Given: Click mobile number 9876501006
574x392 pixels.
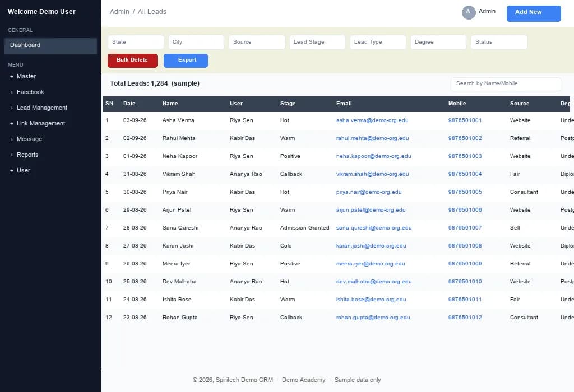Looking at the screenshot, I should [x=465, y=210].
